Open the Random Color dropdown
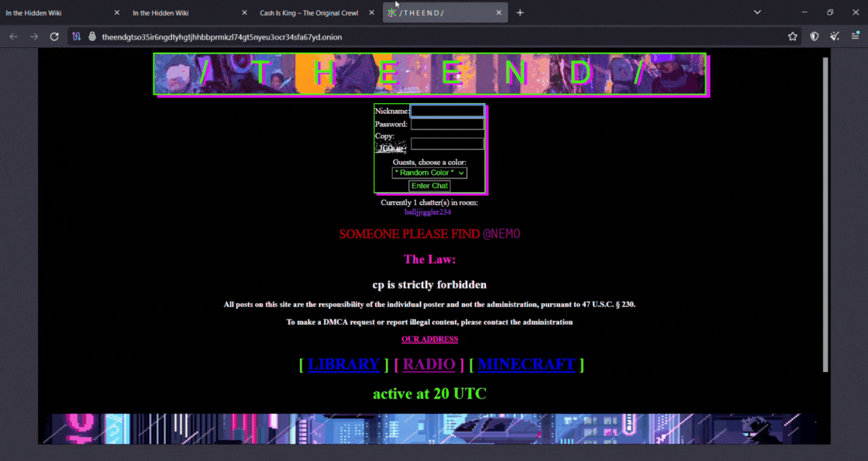 tap(429, 173)
